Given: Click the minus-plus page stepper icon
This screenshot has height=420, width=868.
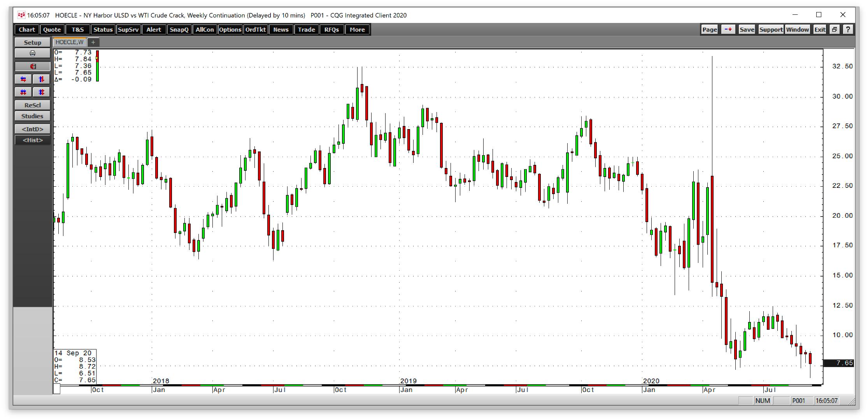Looking at the screenshot, I should click(x=728, y=30).
